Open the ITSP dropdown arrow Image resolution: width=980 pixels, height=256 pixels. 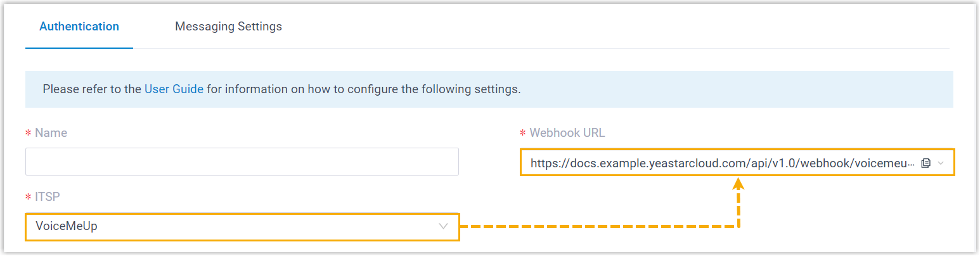pyautogui.click(x=444, y=226)
